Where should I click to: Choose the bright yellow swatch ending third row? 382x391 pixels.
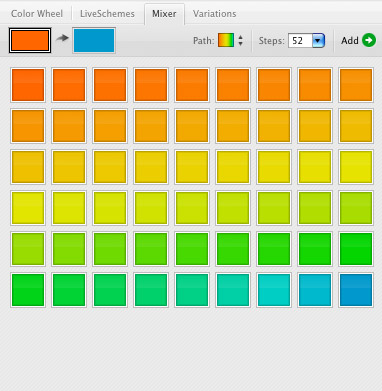(x=356, y=167)
